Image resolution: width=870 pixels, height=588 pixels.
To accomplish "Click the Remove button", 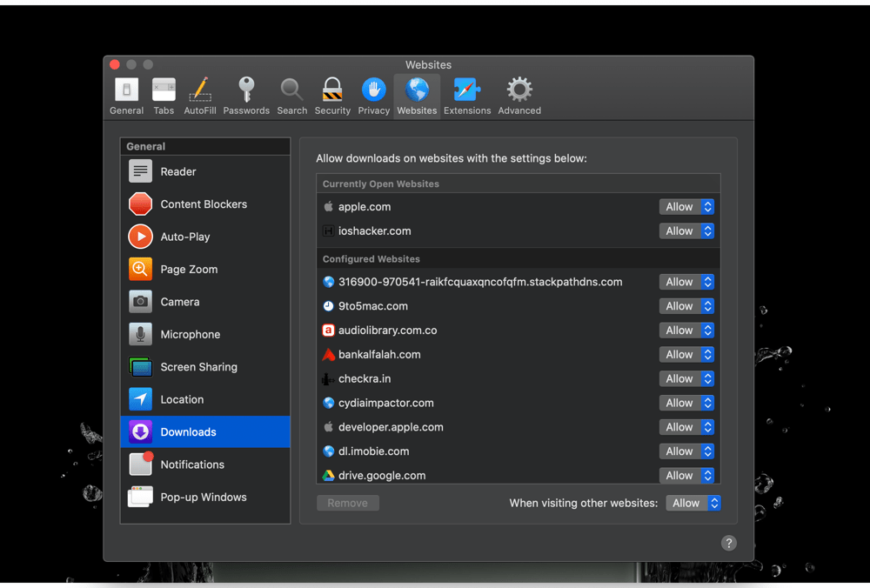I will (348, 503).
